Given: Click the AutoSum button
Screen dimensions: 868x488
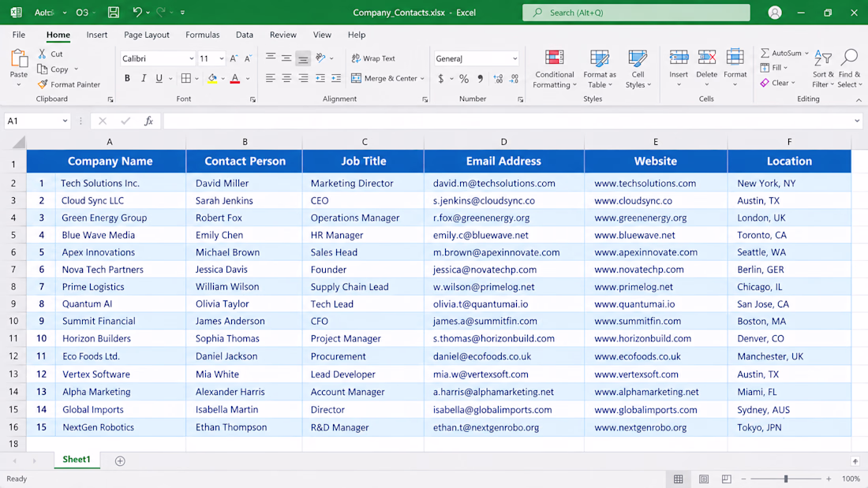Looking at the screenshot, I should 780,53.
